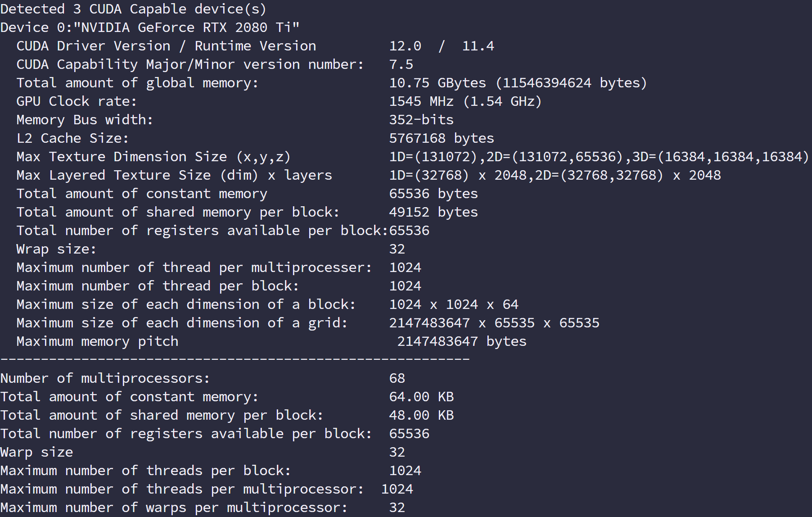
Task: Click the Max Texture Dimension Size label
Action: 153,157
